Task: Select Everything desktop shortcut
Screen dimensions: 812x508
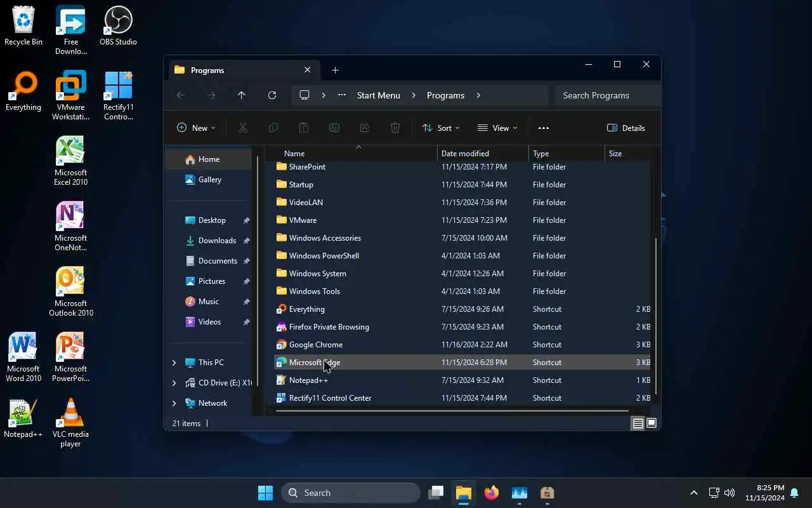Action: tap(23, 91)
